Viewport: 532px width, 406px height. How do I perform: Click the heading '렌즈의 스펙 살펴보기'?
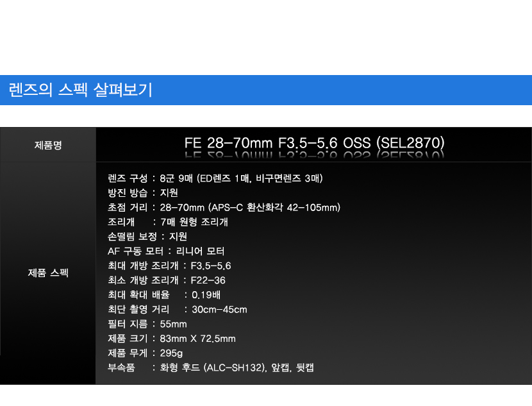80,90
